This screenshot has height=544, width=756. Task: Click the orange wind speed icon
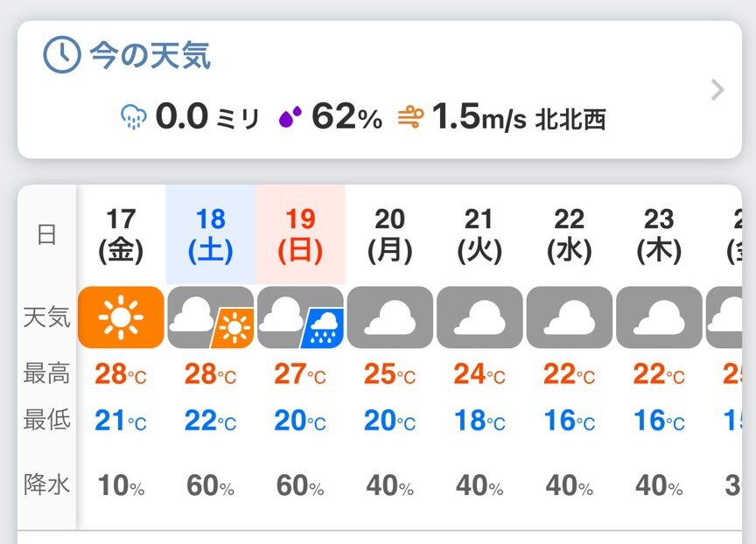click(409, 117)
